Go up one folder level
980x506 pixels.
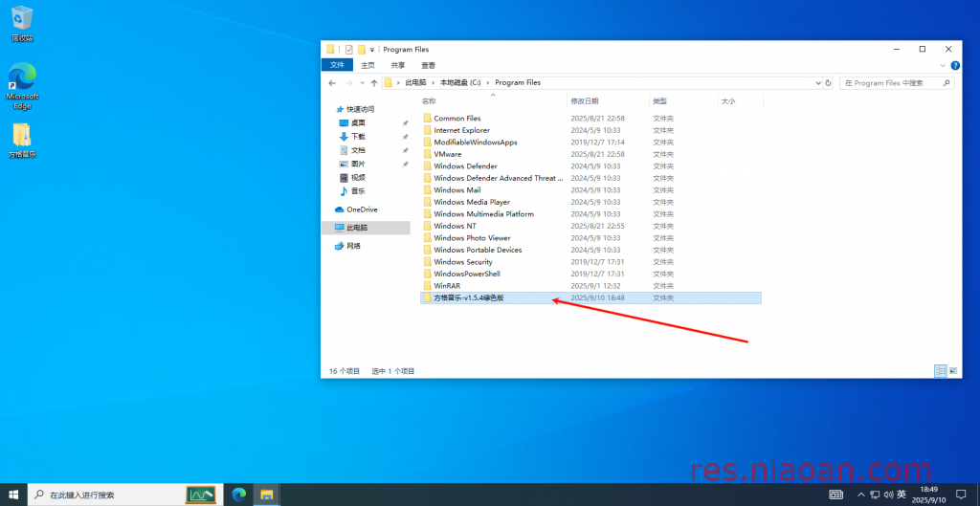(374, 82)
